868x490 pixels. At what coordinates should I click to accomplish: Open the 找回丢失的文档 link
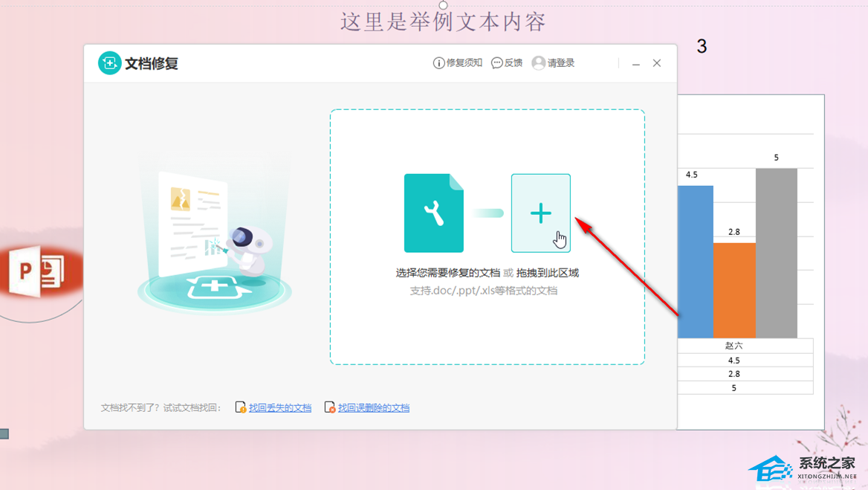pos(279,407)
